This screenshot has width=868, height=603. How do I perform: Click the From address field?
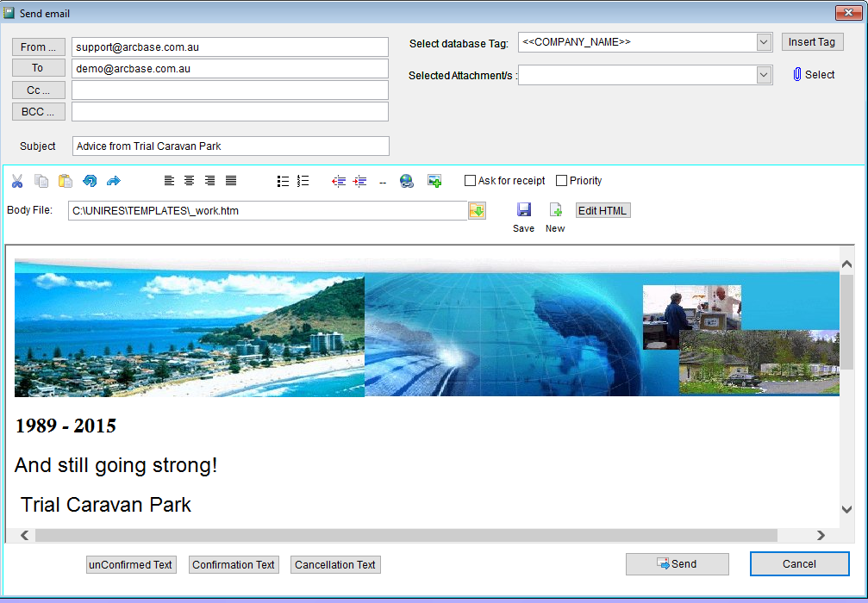click(230, 47)
